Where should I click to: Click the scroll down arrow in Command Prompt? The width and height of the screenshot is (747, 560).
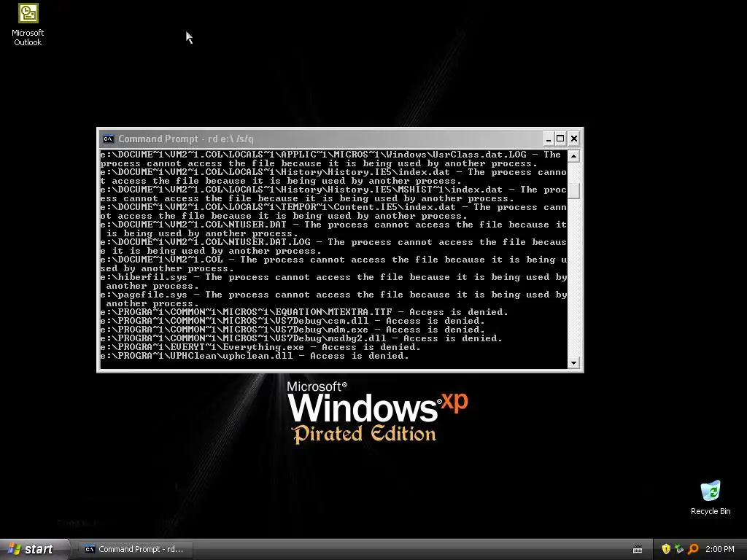click(573, 363)
